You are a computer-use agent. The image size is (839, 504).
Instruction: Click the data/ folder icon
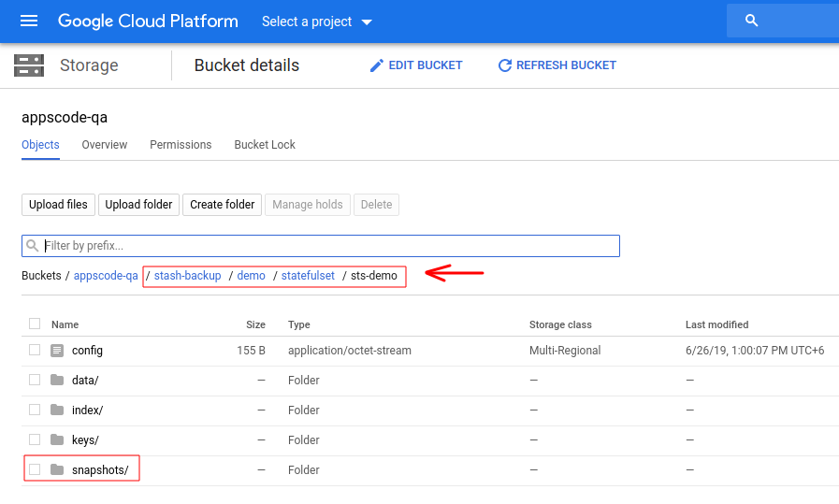(x=57, y=381)
